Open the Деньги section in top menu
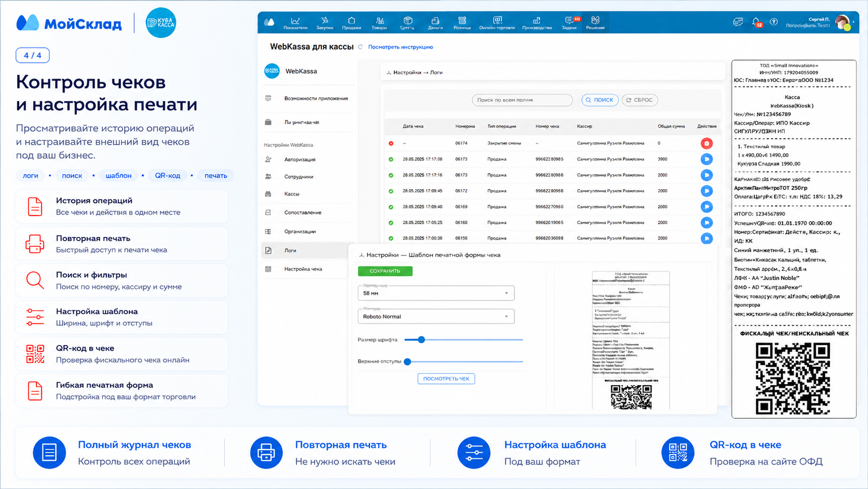The height and width of the screenshot is (489, 868). (435, 23)
